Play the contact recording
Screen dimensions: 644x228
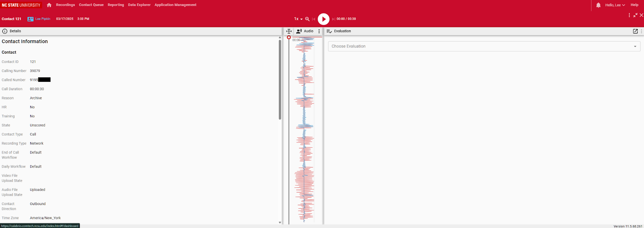[324, 19]
